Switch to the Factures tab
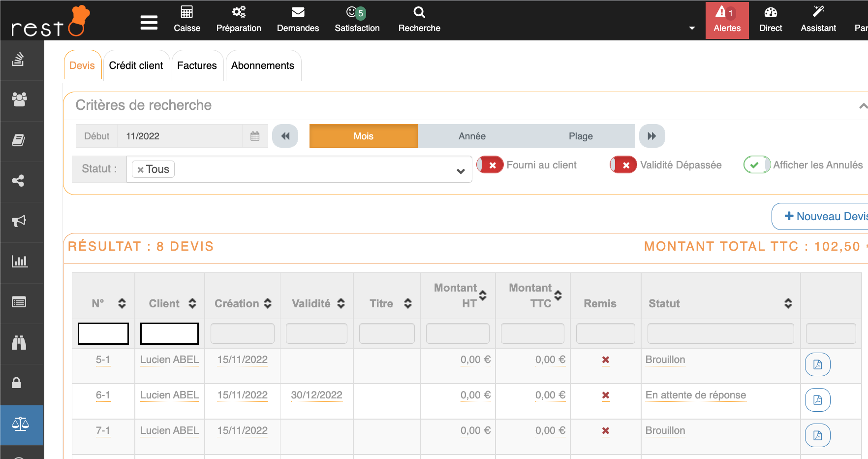The width and height of the screenshot is (868, 459). (x=197, y=66)
